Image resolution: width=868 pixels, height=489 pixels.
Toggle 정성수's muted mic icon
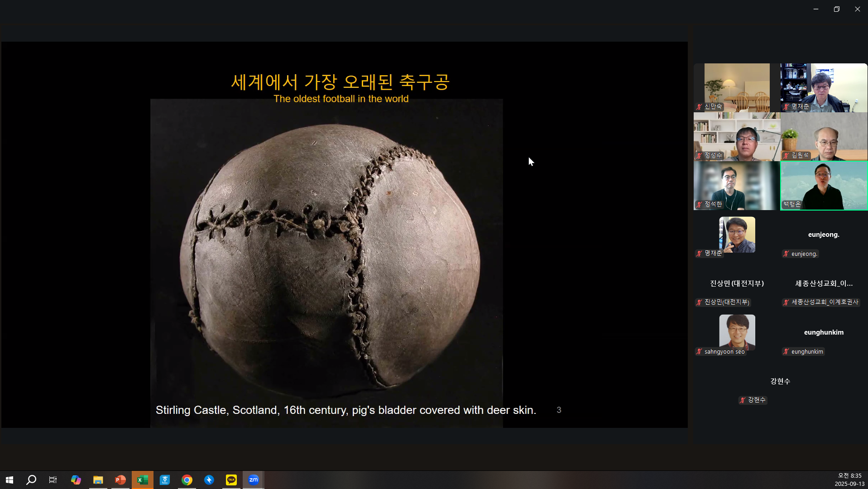click(699, 155)
